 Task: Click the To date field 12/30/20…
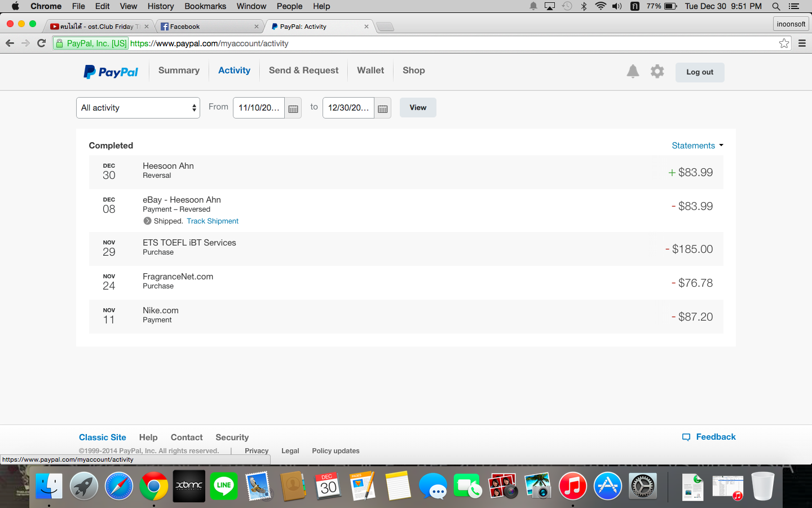(348, 108)
